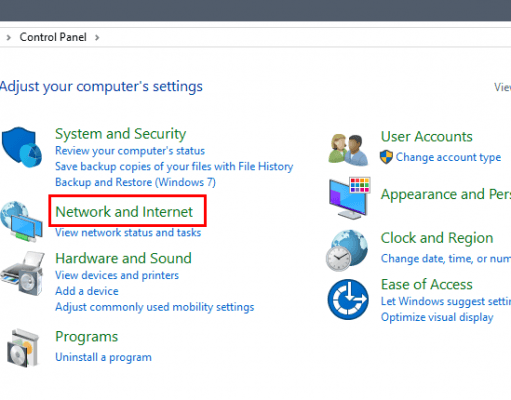Click Change account type link
The width and height of the screenshot is (511, 400).
pyautogui.click(x=448, y=157)
